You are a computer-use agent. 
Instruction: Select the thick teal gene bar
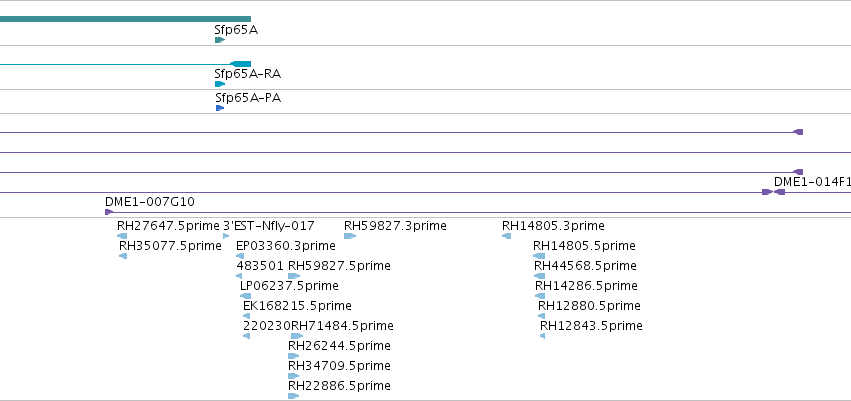click(125, 19)
